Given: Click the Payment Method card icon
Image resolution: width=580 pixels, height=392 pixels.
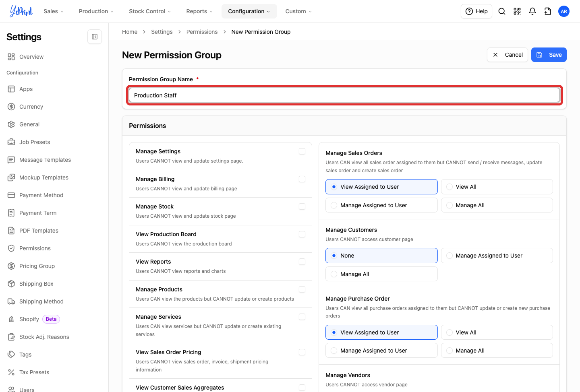Looking at the screenshot, I should [x=11, y=195].
